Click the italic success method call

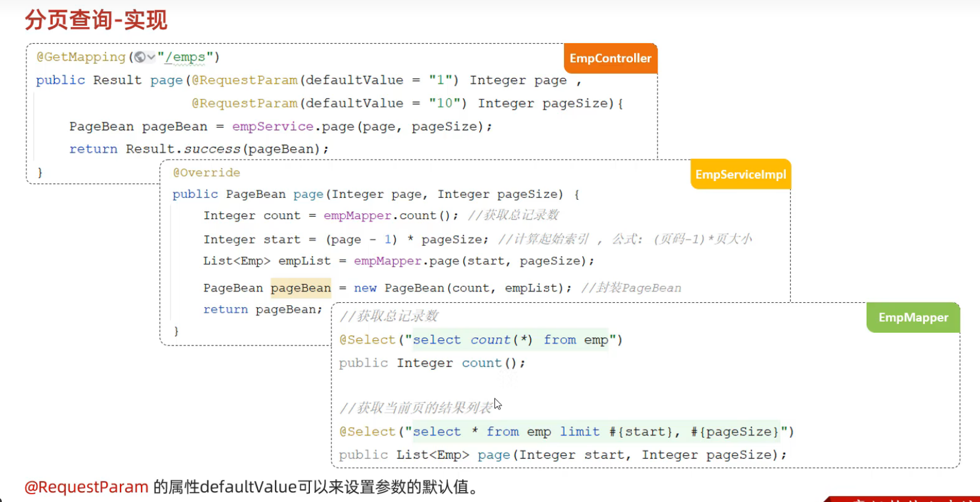[x=212, y=149]
